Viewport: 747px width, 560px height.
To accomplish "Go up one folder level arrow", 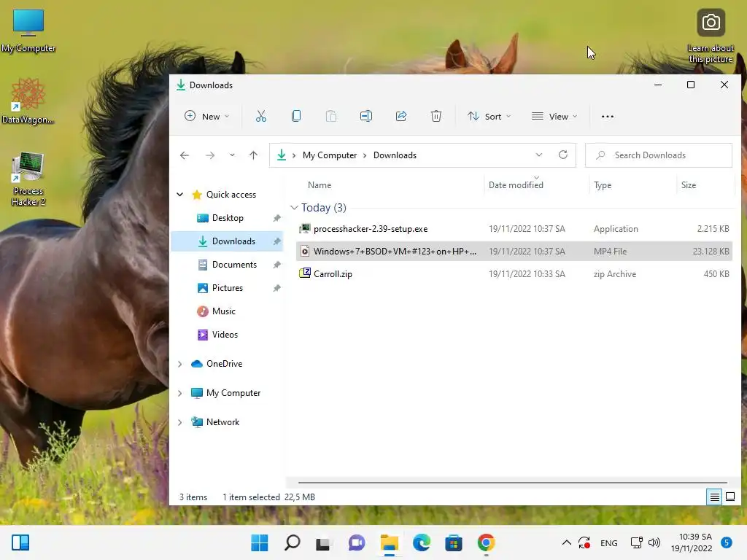I will click(253, 155).
